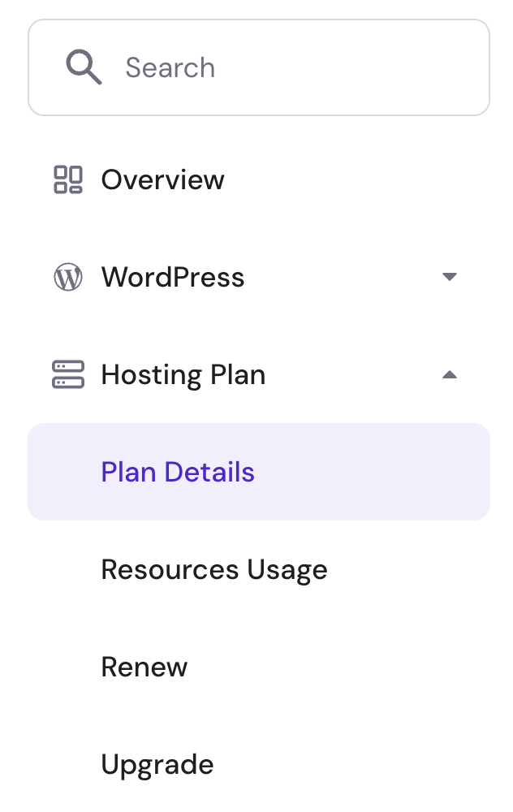Click the Overview dashboard grid icon
Image resolution: width=513 pixels, height=812 pixels.
pos(68,179)
